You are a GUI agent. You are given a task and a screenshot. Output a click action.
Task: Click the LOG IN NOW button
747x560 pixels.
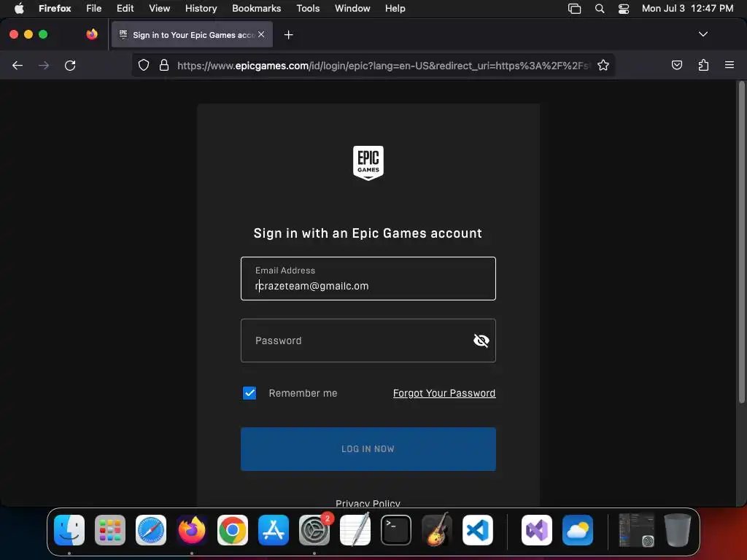[x=368, y=449]
